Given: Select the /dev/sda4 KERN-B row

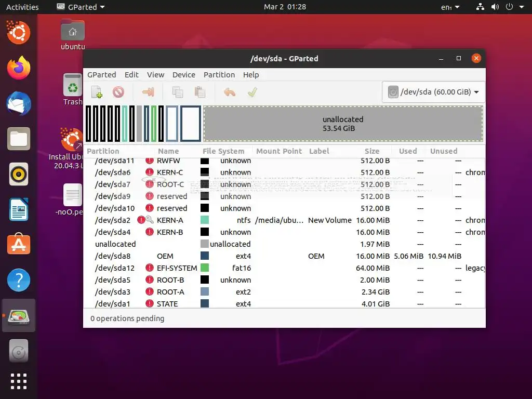Looking at the screenshot, I should [x=284, y=232].
